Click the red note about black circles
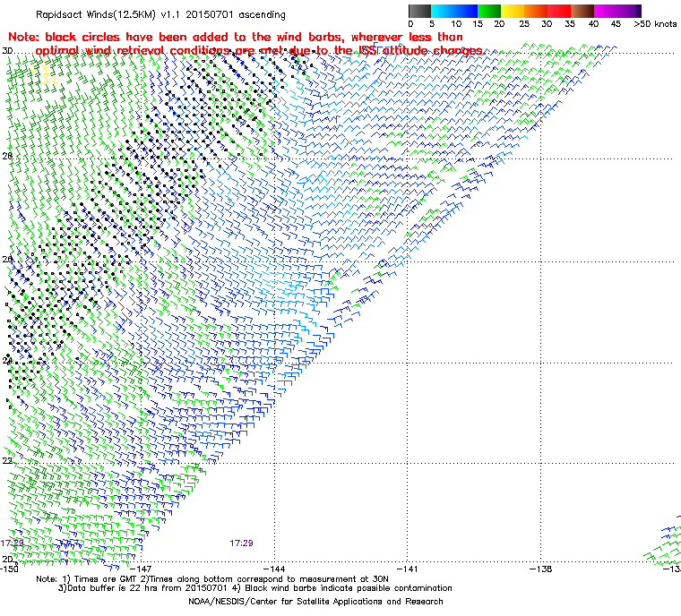This screenshot has width=681, height=616. (246, 43)
